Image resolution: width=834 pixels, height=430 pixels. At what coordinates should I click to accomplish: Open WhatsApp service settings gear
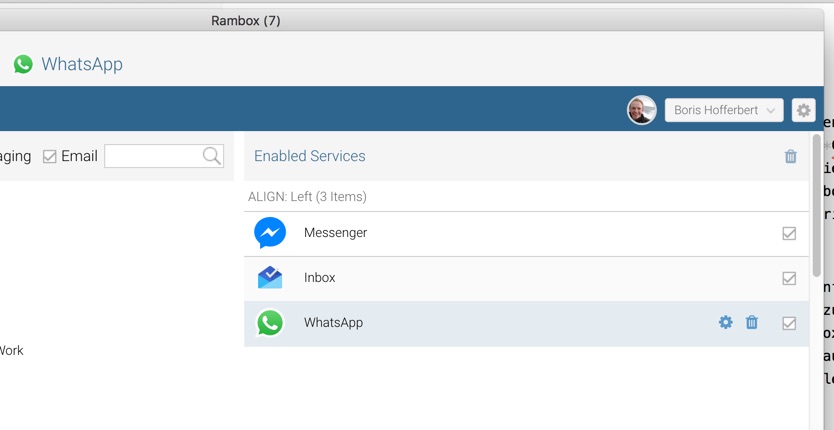(726, 322)
